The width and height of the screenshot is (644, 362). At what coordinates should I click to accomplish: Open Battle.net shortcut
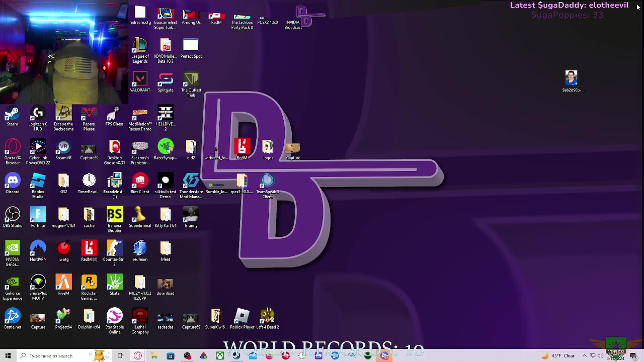click(x=13, y=319)
